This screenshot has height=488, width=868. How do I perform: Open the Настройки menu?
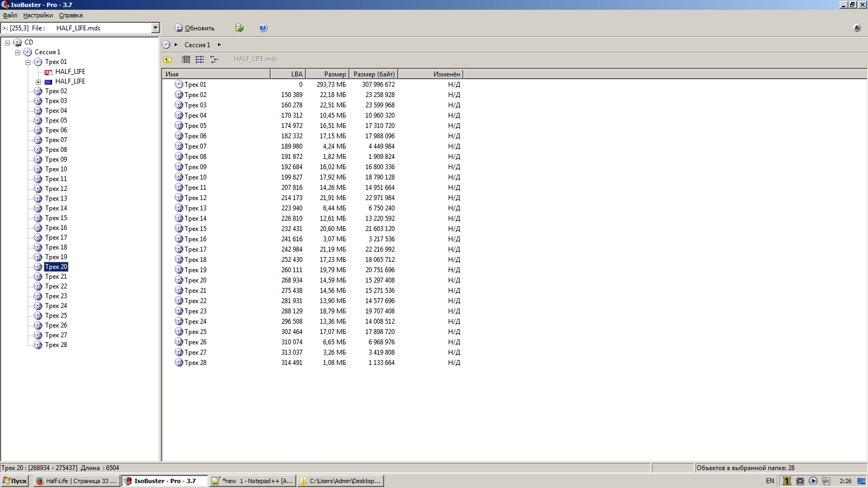pyautogui.click(x=38, y=16)
